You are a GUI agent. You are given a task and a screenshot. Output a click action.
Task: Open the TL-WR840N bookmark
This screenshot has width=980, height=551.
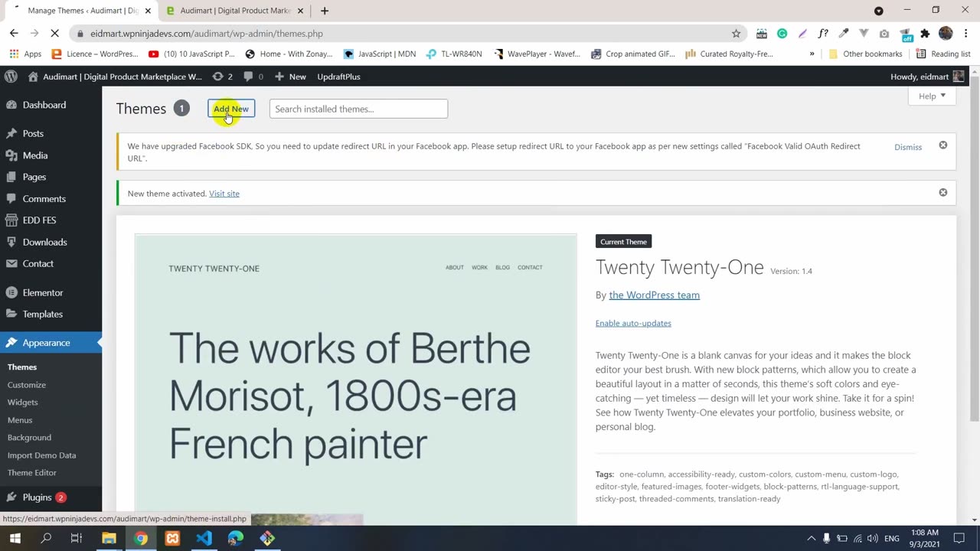[454, 54]
